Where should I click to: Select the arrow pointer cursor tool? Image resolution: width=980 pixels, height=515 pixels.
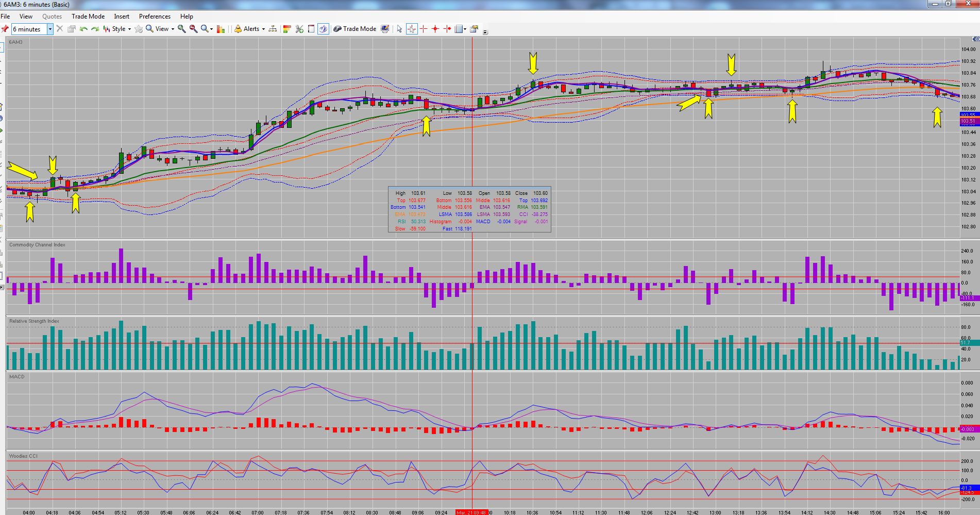(x=399, y=29)
